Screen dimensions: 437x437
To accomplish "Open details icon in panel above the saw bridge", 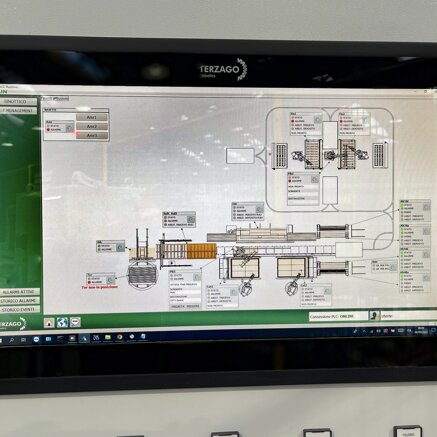I will click(x=259, y=209).
